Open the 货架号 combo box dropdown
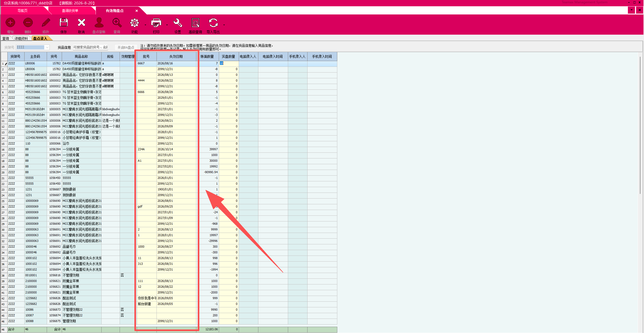This screenshot has width=644, height=333. [47, 47]
